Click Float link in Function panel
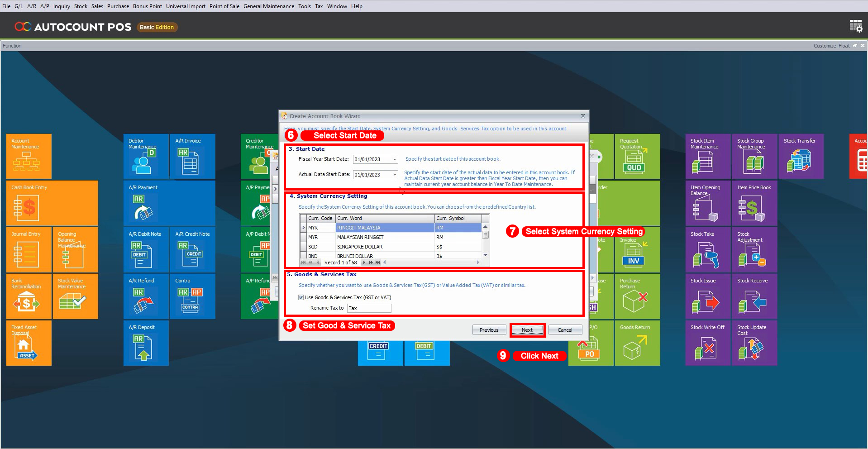868x449 pixels. pyautogui.click(x=844, y=46)
